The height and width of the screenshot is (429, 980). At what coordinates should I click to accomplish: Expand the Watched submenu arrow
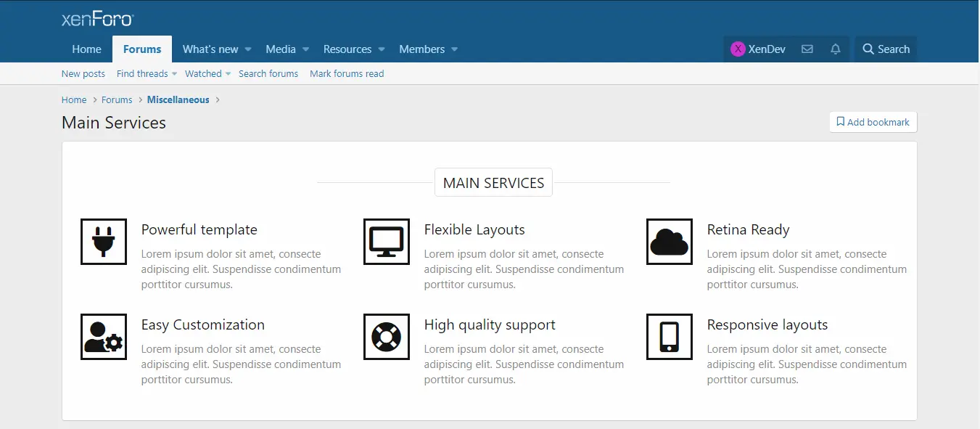click(x=228, y=74)
